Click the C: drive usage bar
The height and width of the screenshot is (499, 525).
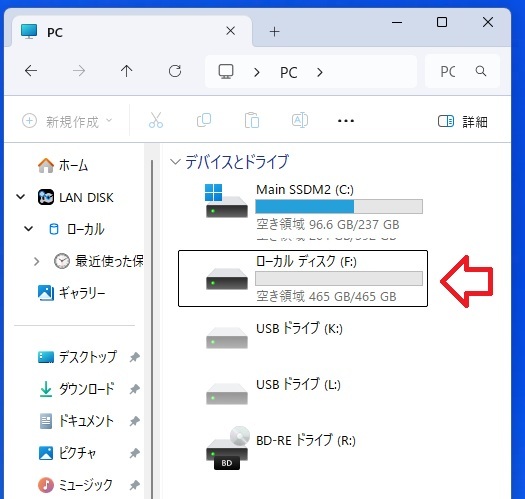[339, 206]
